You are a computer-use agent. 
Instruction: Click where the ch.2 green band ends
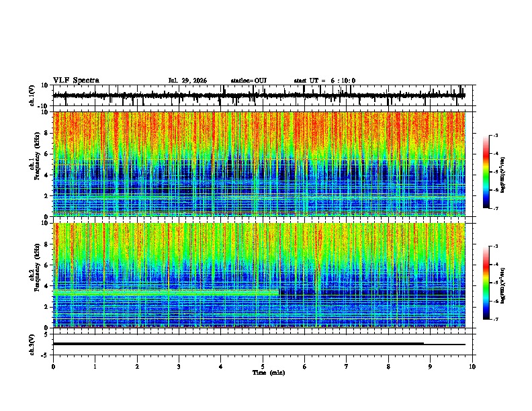click(x=279, y=292)
